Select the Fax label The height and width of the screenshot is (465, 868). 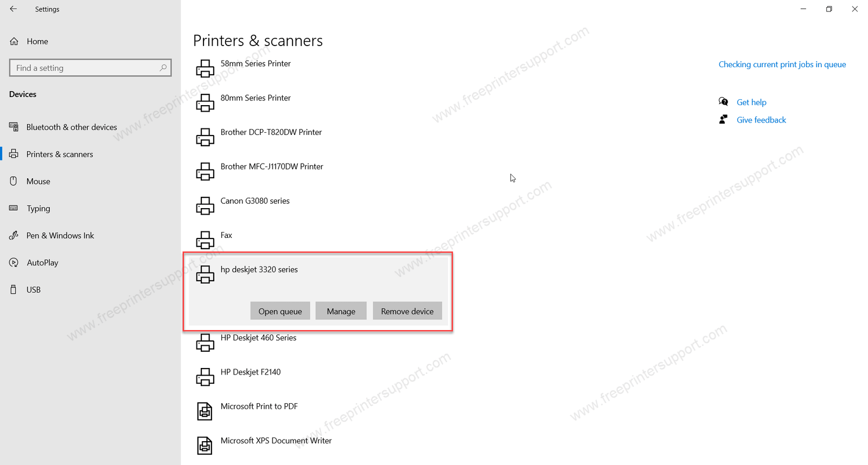226,235
